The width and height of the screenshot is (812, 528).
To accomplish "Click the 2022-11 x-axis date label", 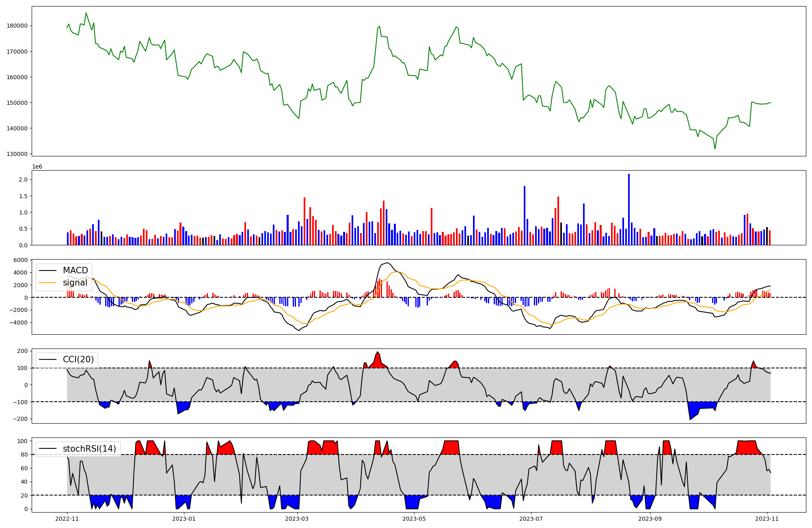I will click(67, 519).
